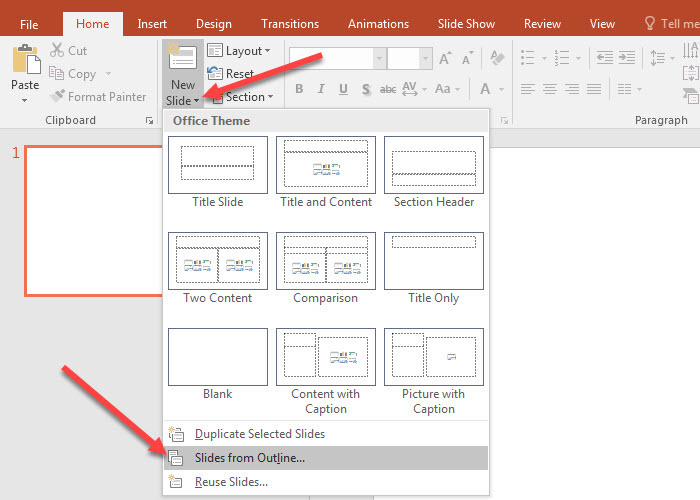The width and height of the screenshot is (700, 500).
Task: Open the Clipboard pane launcher
Action: click(149, 121)
